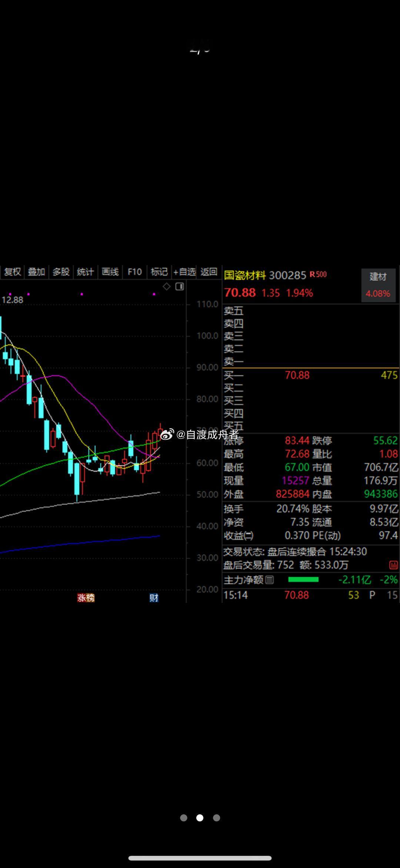Screen dimensions: 400x868
Task: Click 标记 mark tool
Action: (x=159, y=272)
